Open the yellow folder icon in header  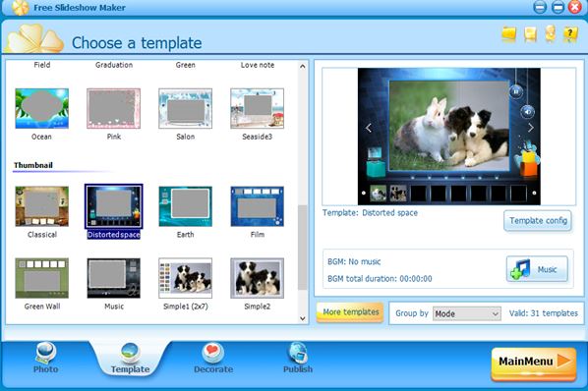(509, 34)
